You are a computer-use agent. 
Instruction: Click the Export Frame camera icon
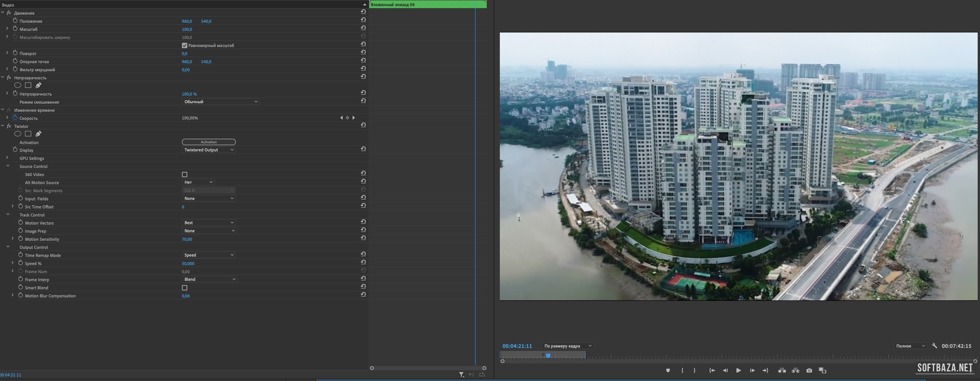(x=809, y=371)
